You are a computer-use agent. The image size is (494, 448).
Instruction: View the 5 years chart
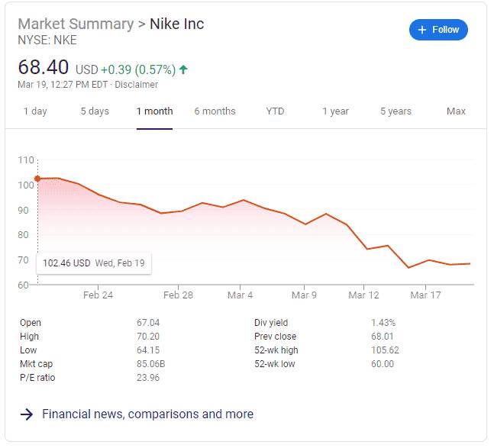pos(396,111)
